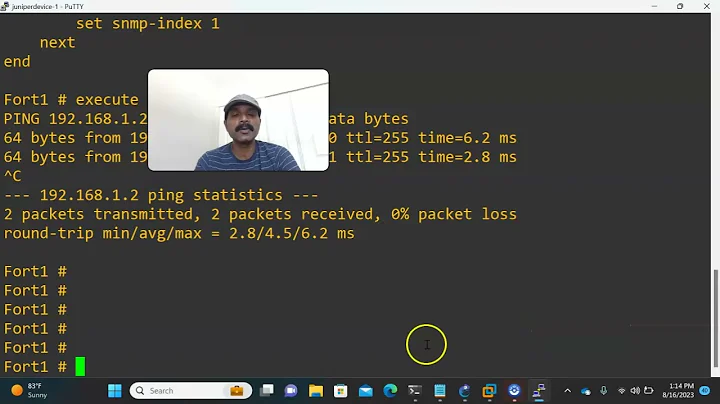Click the 'end' line in terminal

[x=17, y=62]
